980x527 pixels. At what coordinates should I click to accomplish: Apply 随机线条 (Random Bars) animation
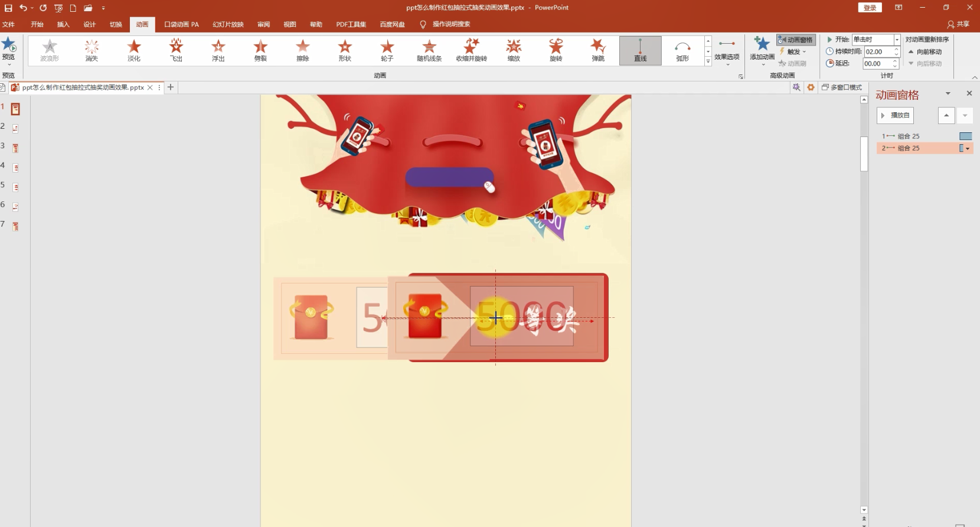[x=429, y=50]
